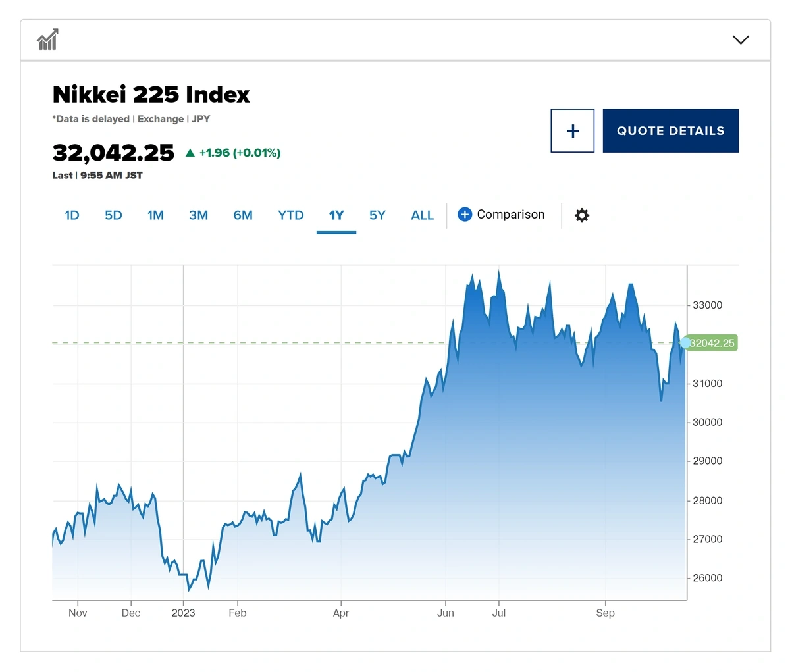Image resolution: width=790 pixels, height=672 pixels.
Task: Switch to the 6M time range
Action: (x=243, y=215)
